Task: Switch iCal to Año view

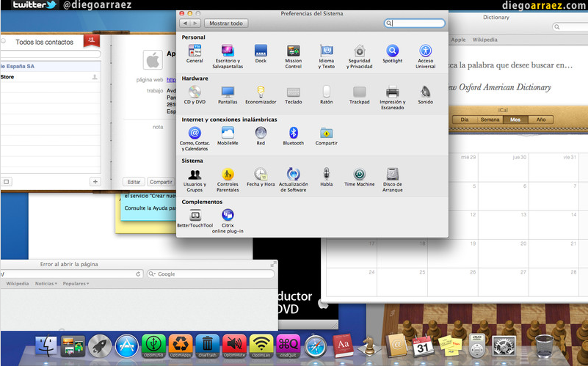Action: (541, 120)
